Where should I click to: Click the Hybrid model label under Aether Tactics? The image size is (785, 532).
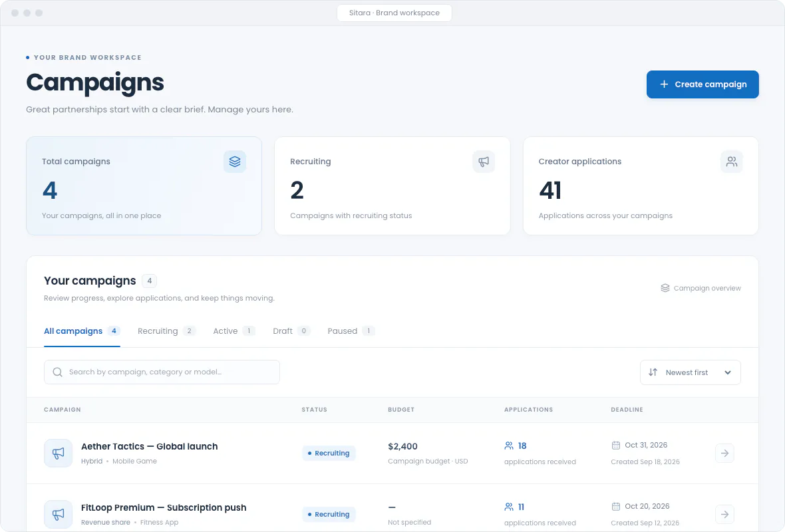(x=92, y=461)
